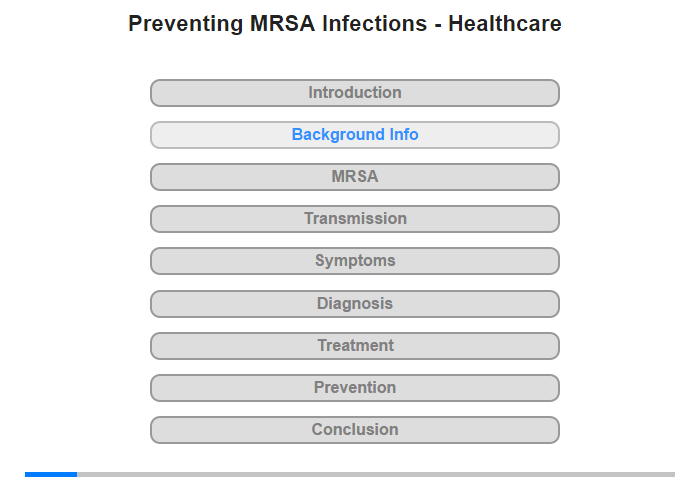
Task: Select the Diagnosis menu entry
Action: 354,304
